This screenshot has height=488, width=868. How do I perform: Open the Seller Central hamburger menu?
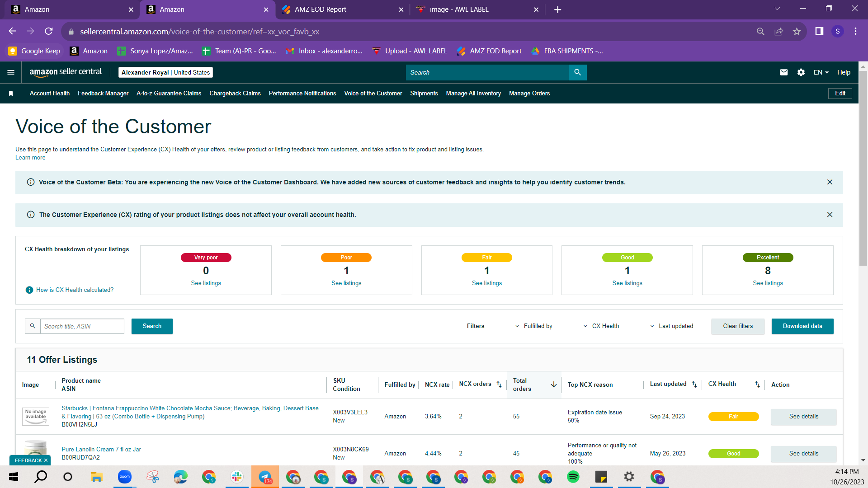click(11, 72)
